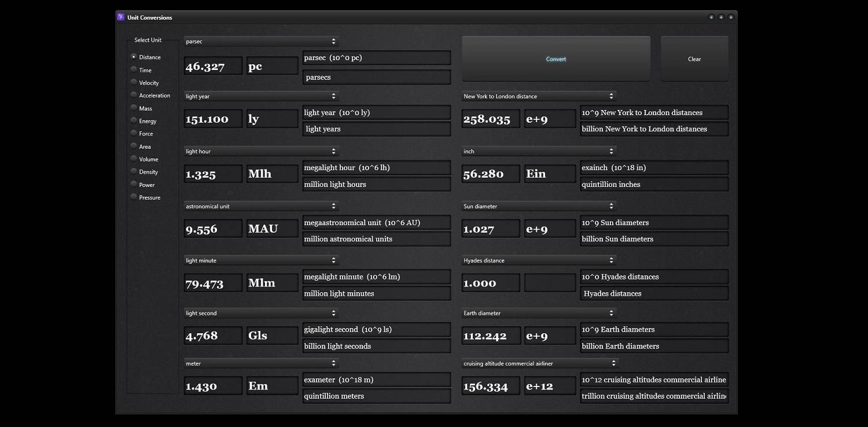Click the meter value field 1.430
This screenshot has height=427, width=868.
tap(213, 386)
